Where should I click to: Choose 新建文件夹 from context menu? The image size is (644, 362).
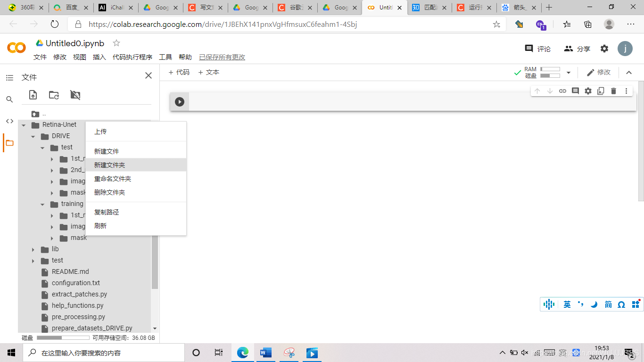(x=136, y=165)
